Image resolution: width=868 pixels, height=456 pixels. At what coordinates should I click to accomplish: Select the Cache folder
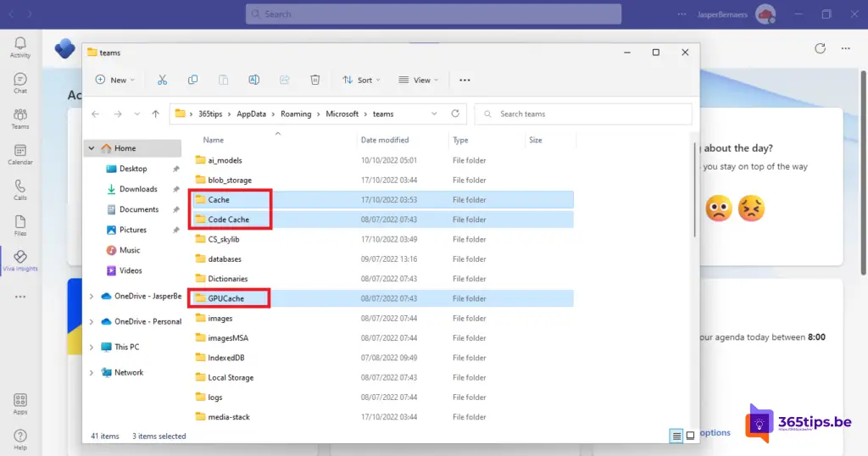384,200
